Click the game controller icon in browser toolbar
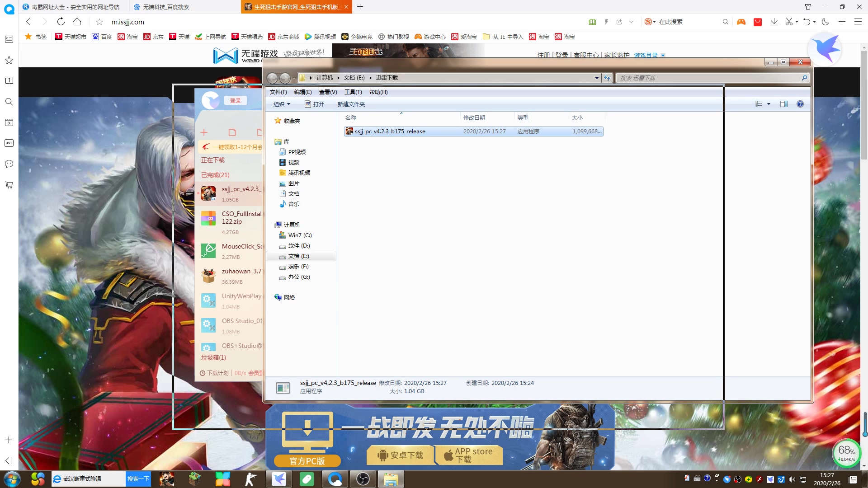Image resolution: width=868 pixels, height=488 pixels. pos(741,22)
